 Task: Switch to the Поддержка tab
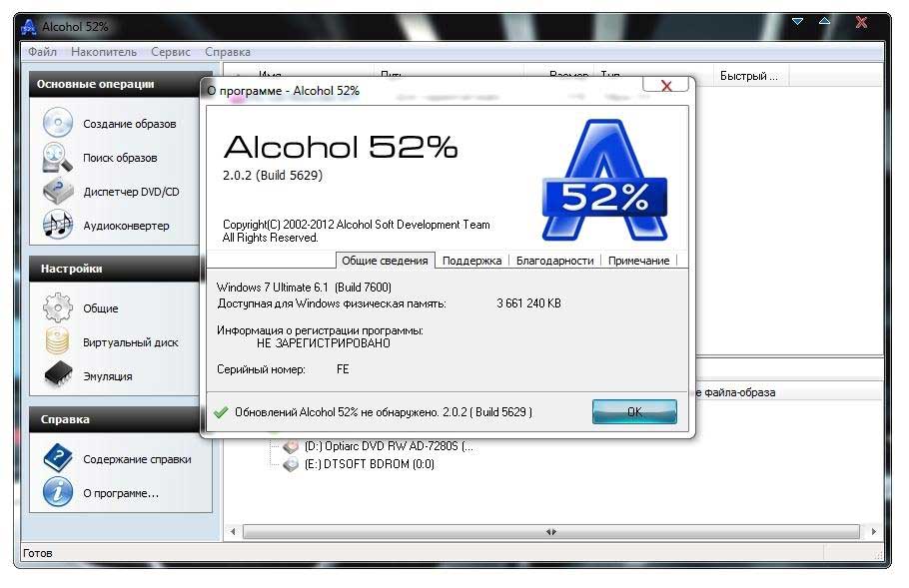coord(471,261)
